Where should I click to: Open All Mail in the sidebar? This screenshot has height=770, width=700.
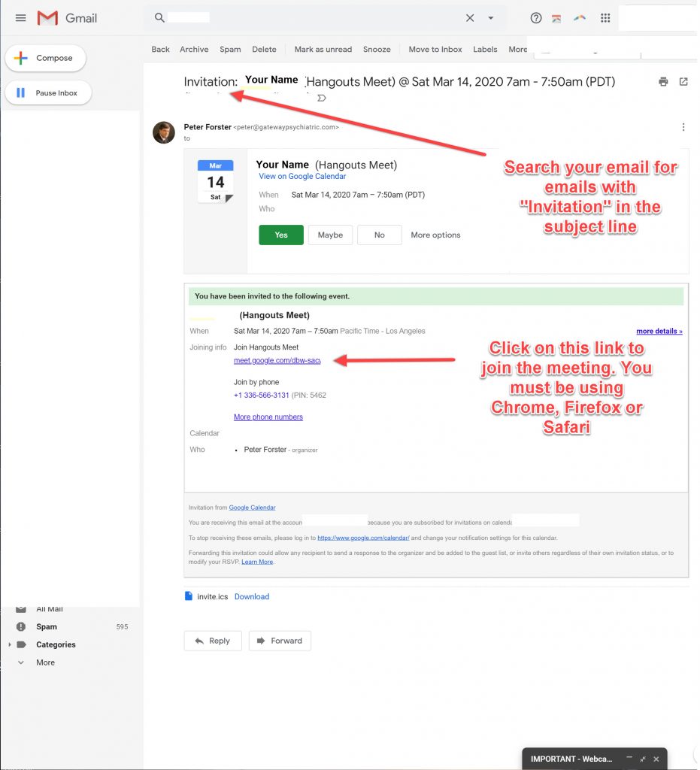click(x=50, y=609)
